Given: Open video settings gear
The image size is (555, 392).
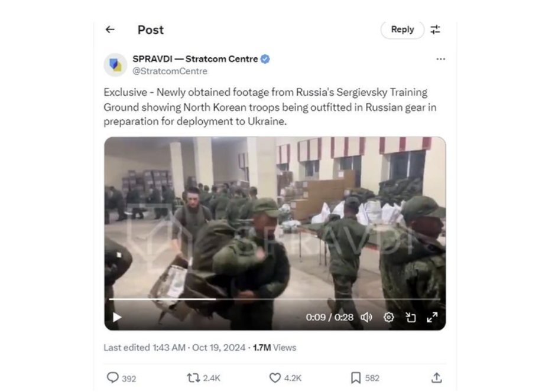Looking at the screenshot, I should point(389,318).
